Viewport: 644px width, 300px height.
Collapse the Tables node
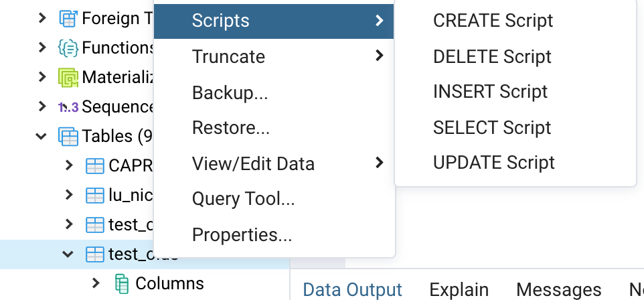pos(42,136)
